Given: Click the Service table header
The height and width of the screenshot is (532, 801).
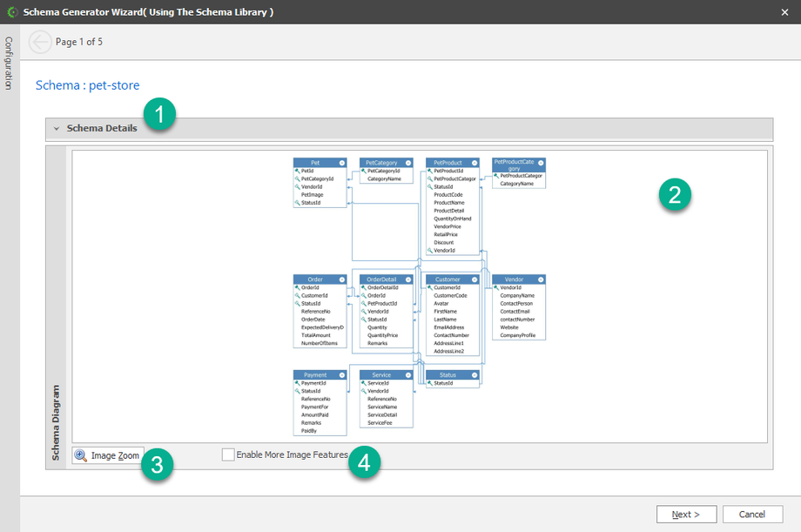Looking at the screenshot, I should 387,375.
